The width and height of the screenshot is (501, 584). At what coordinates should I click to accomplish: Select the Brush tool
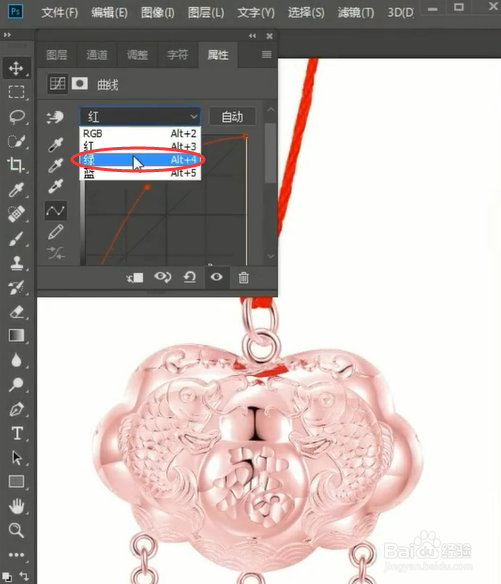(16, 238)
